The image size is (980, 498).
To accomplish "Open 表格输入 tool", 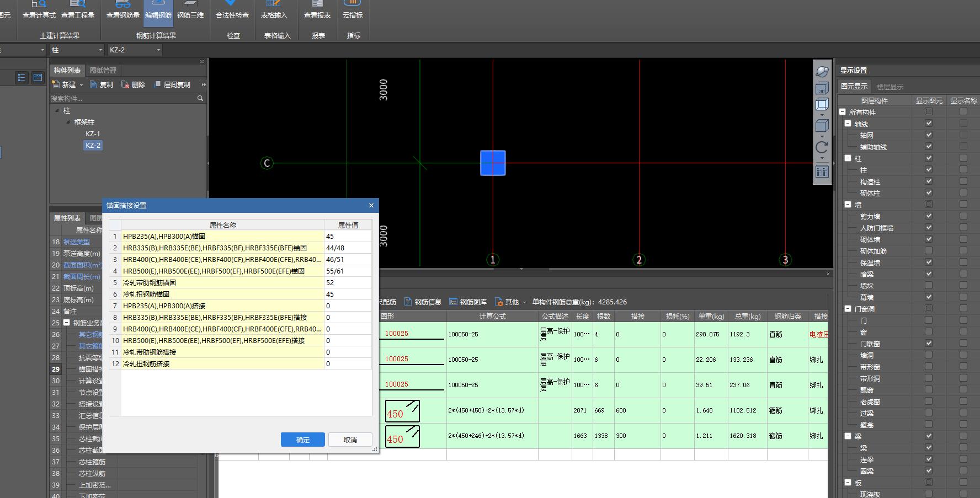I will (274, 11).
